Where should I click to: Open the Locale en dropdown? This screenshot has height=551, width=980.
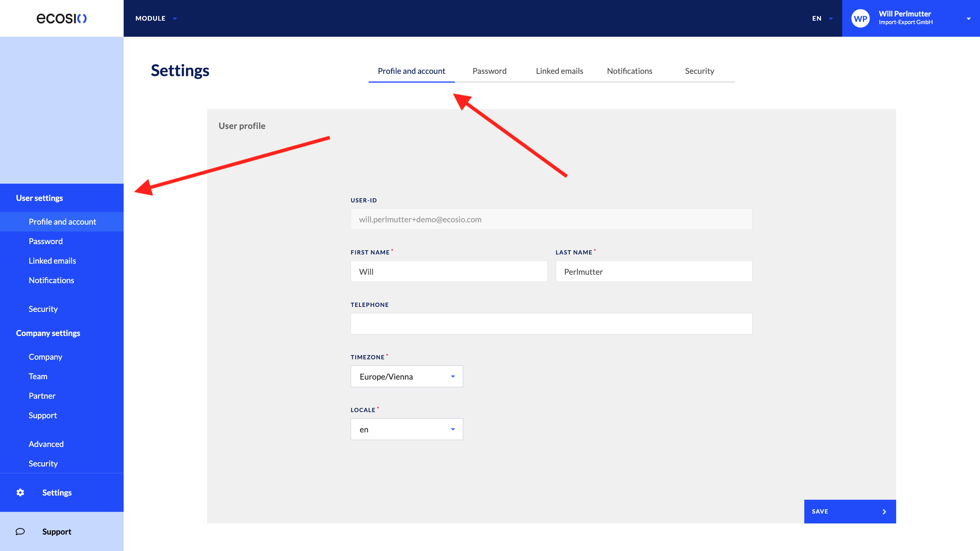[407, 429]
